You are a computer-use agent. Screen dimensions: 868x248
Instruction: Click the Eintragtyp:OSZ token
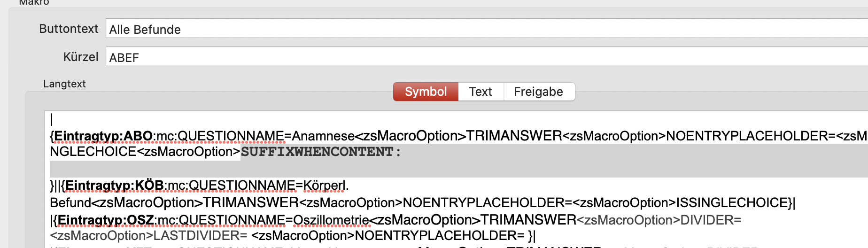(106, 220)
